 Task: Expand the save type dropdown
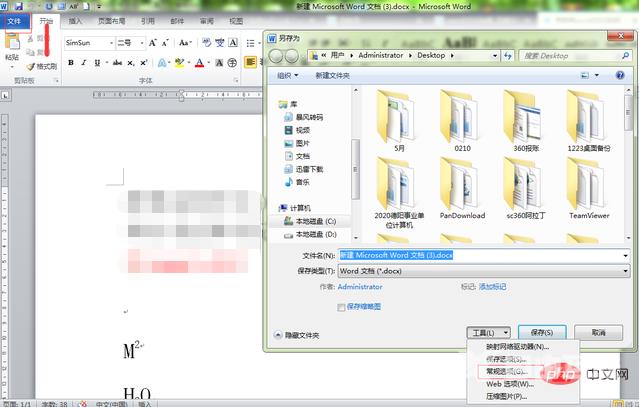click(625, 270)
